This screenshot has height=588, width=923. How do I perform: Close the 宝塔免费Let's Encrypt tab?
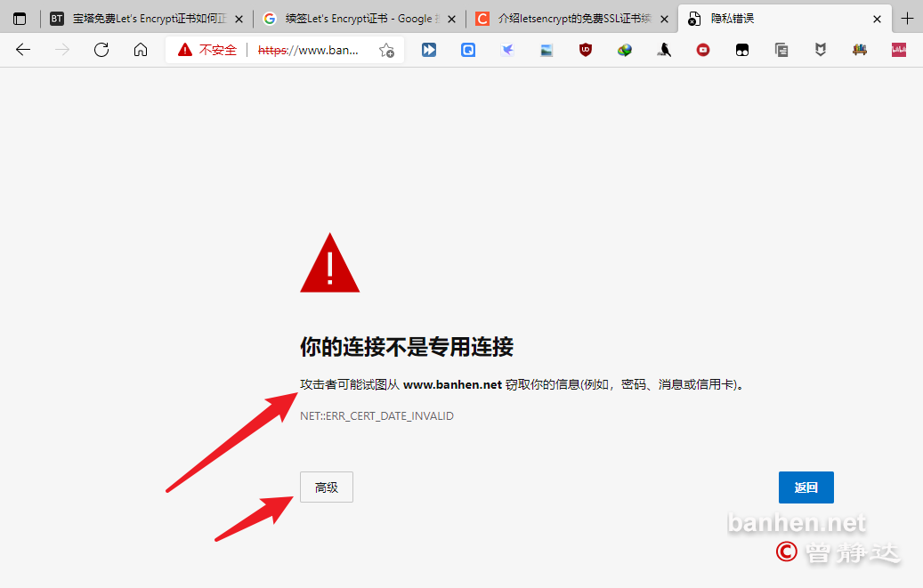[x=239, y=19]
